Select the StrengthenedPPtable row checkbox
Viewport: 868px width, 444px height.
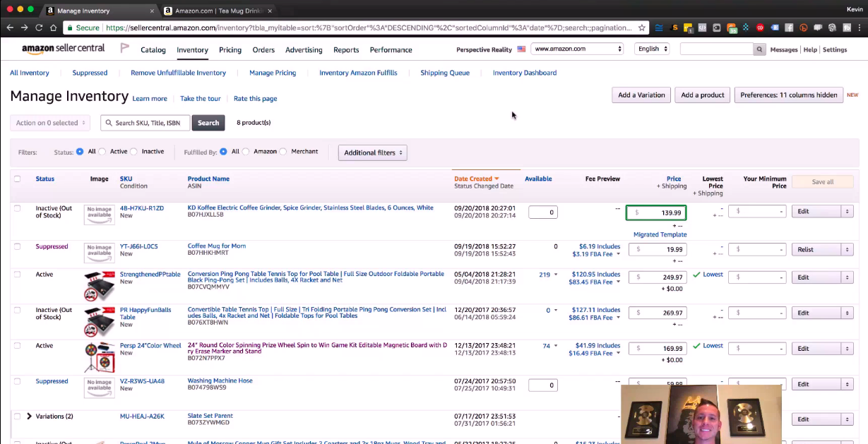18,275
